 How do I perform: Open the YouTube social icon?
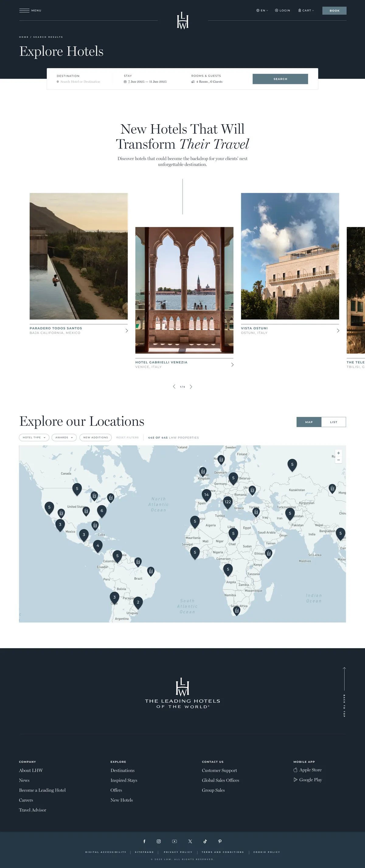pyautogui.click(x=174, y=842)
